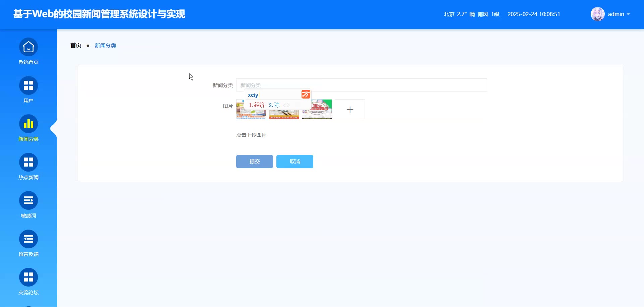Go to 用户 menu label
The image size is (644, 307).
pos(29,101)
